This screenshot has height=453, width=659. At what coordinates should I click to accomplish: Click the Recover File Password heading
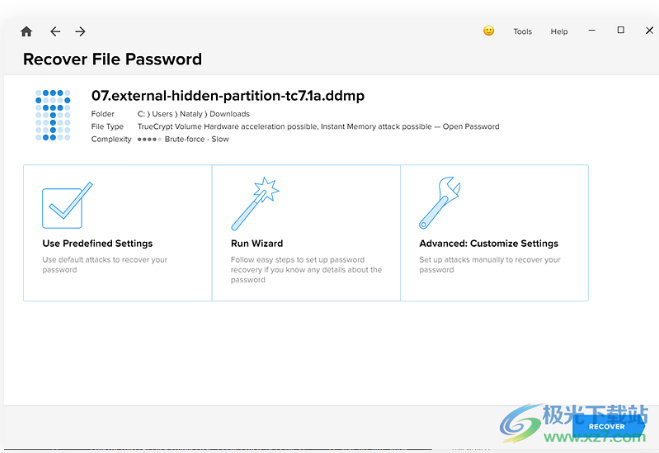coord(112,59)
